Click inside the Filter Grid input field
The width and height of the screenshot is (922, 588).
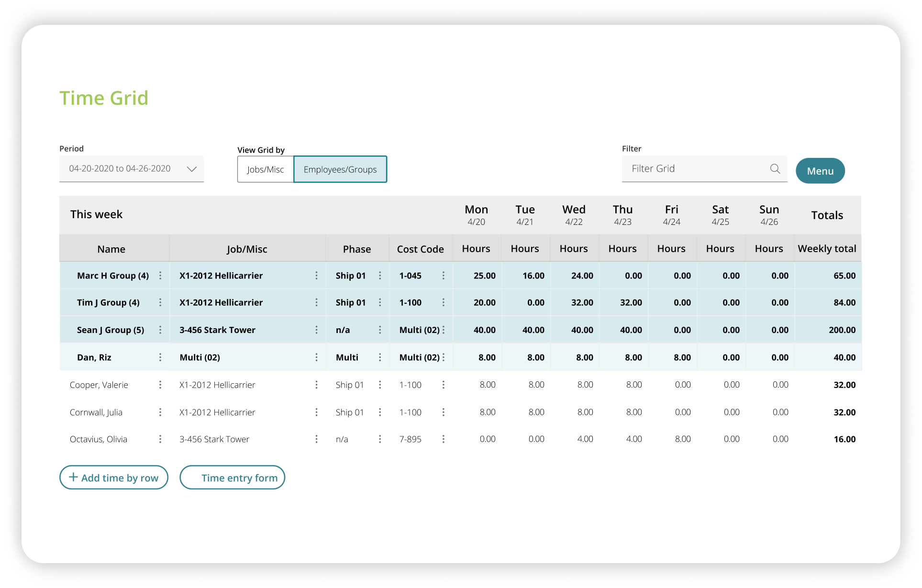pos(689,168)
